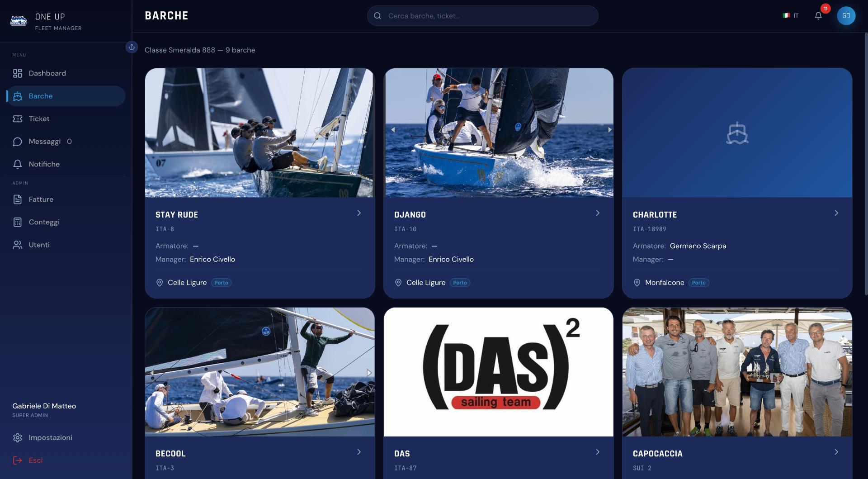868x479 pixels.
Task: Click the Charlotte placeholder boat icon
Action: coord(737,133)
